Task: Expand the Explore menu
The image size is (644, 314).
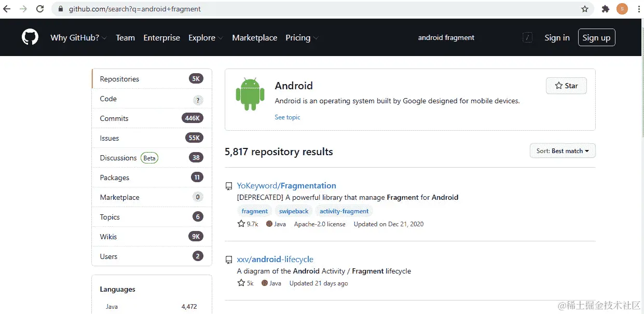Action: click(201, 37)
